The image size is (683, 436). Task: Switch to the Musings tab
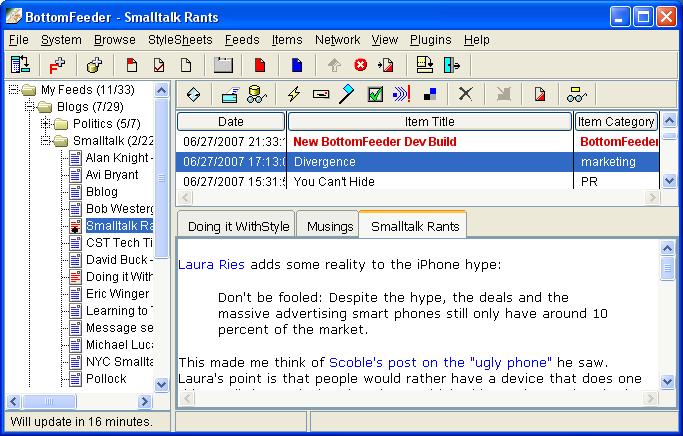[330, 226]
